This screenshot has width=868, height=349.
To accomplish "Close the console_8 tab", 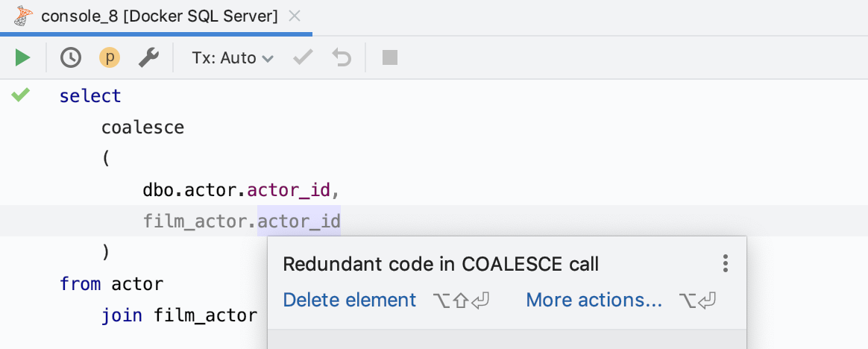I will (295, 16).
